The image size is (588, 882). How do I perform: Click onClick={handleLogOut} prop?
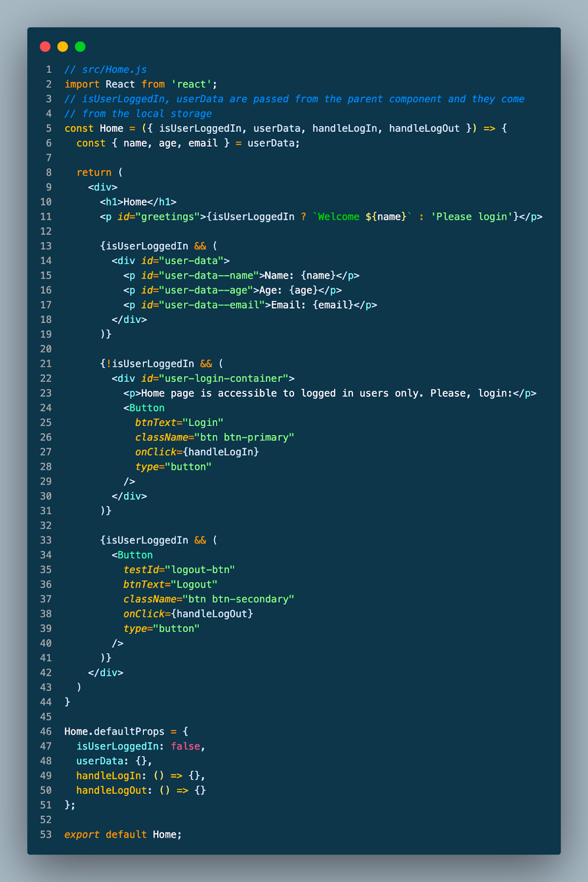tap(188, 614)
